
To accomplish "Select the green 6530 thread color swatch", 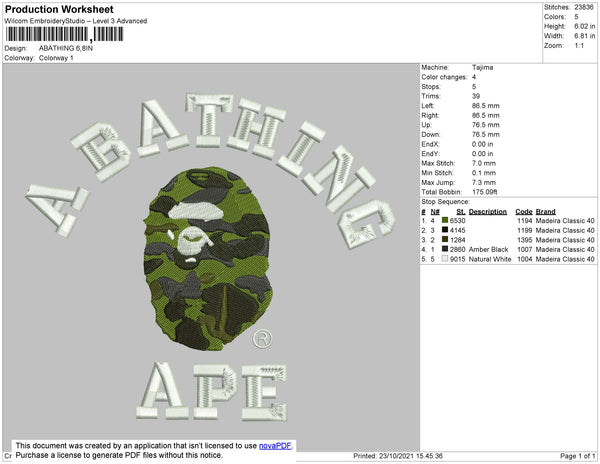I will pos(445,220).
